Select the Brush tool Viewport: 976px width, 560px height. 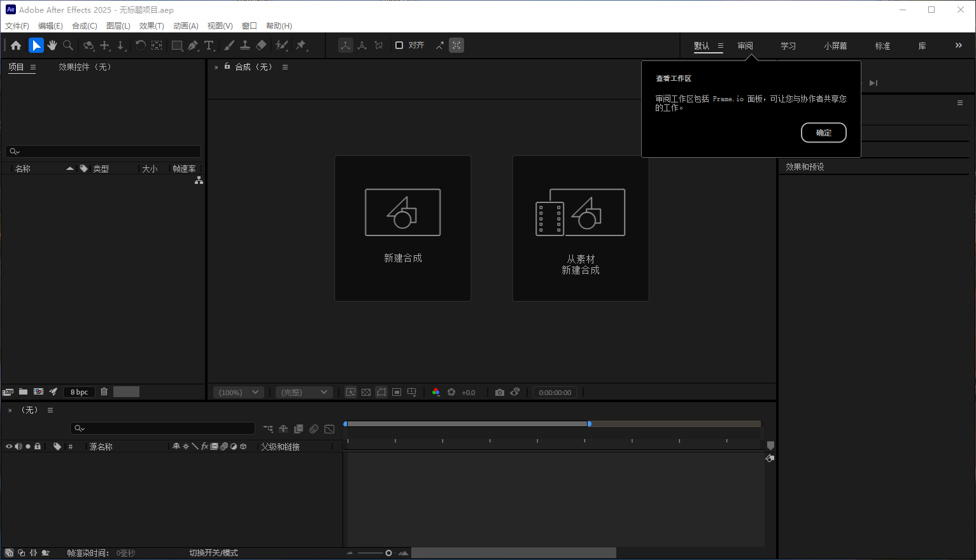pos(229,45)
